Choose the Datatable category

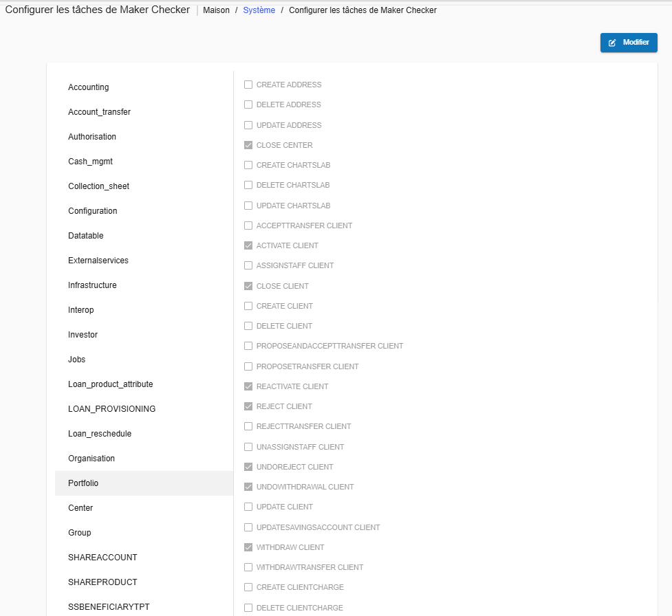pyautogui.click(x=86, y=236)
